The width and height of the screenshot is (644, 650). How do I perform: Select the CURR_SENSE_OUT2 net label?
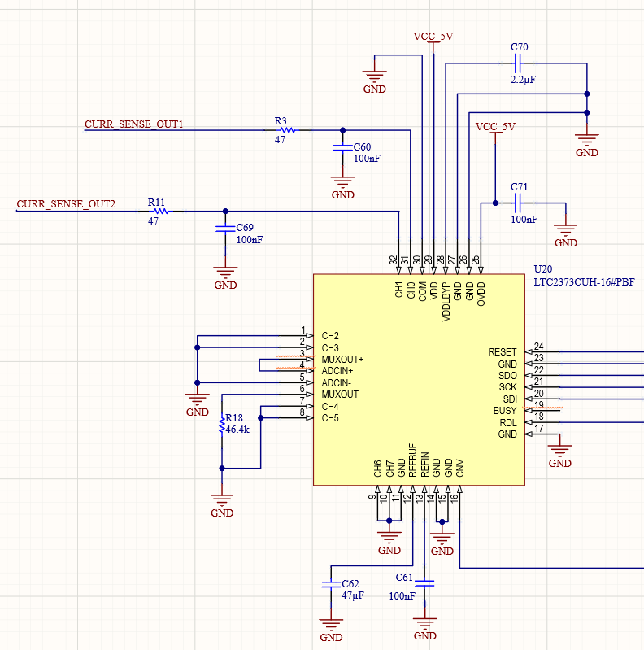(66, 204)
